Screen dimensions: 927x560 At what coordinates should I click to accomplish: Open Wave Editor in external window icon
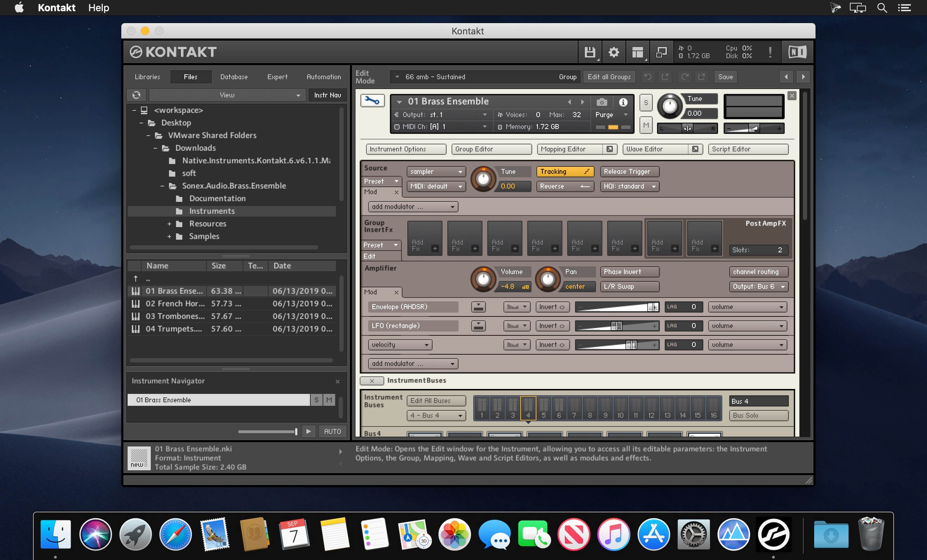[x=695, y=149]
